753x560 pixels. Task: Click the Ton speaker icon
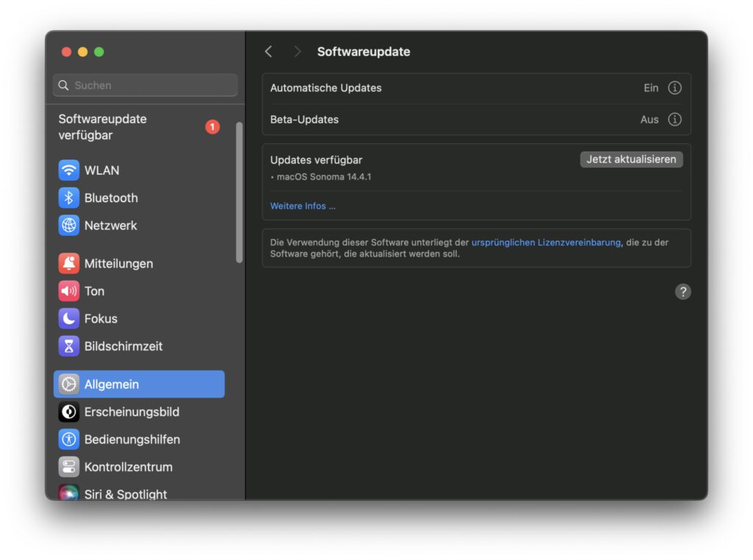point(69,291)
